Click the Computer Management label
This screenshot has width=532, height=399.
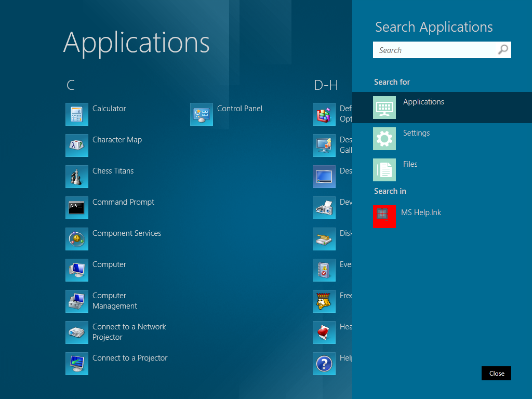pos(115,301)
